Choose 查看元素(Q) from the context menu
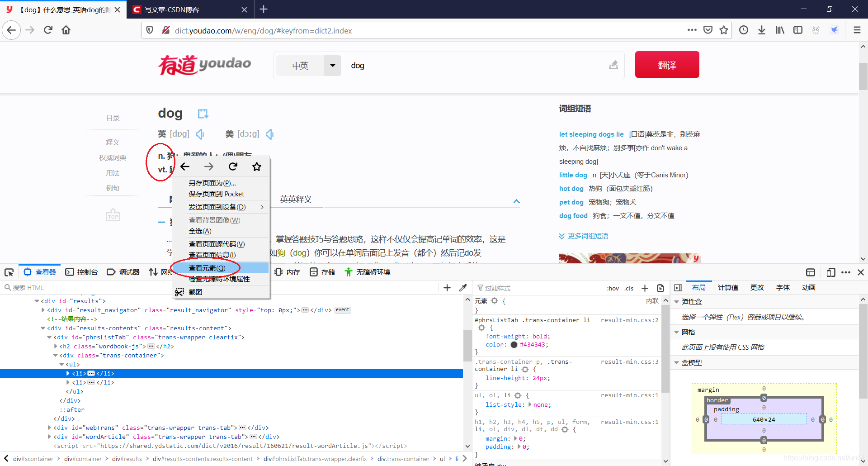The width and height of the screenshot is (868, 466). [221, 268]
